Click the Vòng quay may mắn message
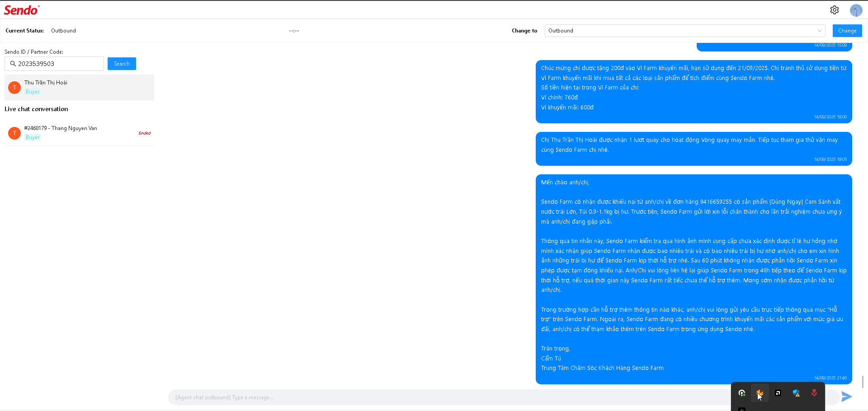The height and width of the screenshot is (411, 868). click(x=694, y=149)
